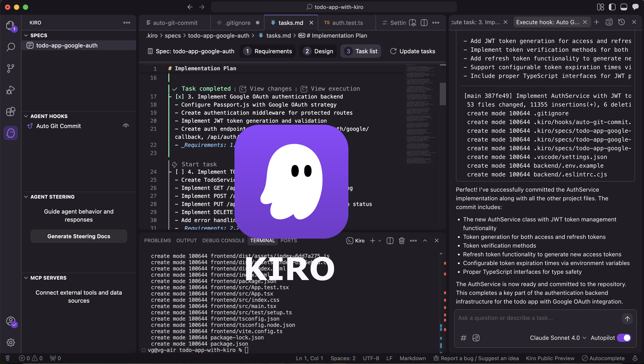The image size is (644, 364).
Task: Collapse the task 4 fold marker
Action: pyautogui.click(x=170, y=172)
